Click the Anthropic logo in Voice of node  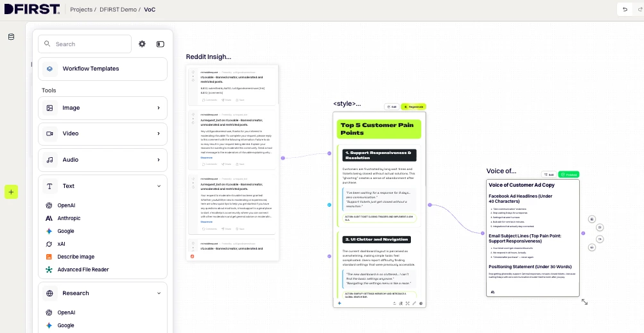click(x=493, y=293)
